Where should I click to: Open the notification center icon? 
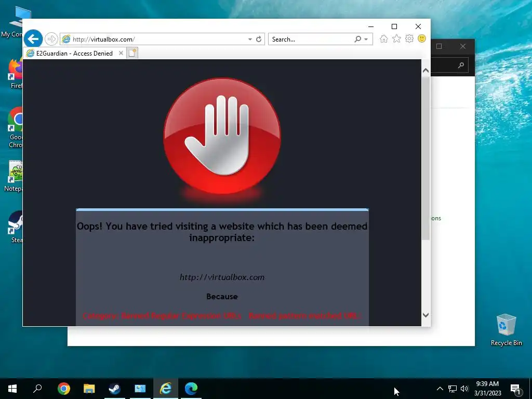tap(516, 389)
